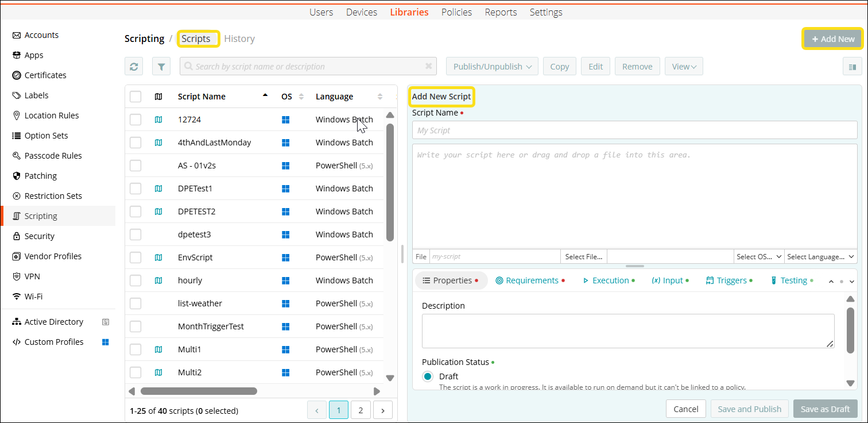
Task: Click the script list horizontal scrollbar
Action: [x=199, y=391]
